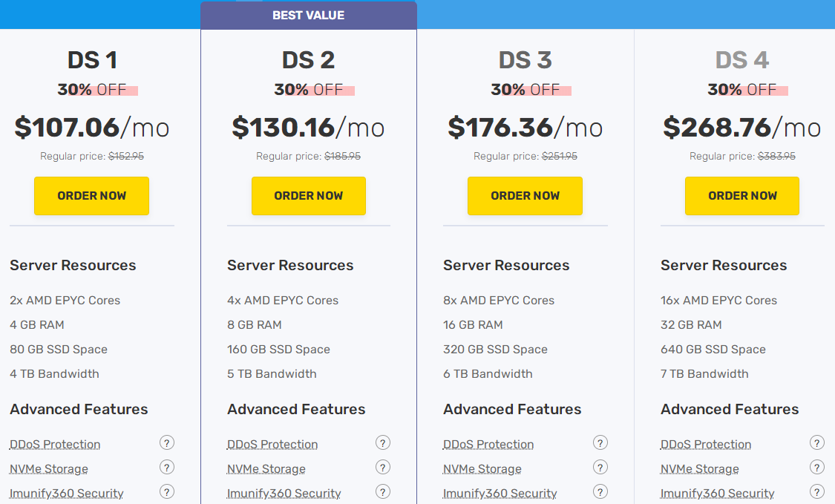Screen dimensions: 835x504
Task: Click help icon beside DS 2 DDoS Protection
Action: (383, 443)
